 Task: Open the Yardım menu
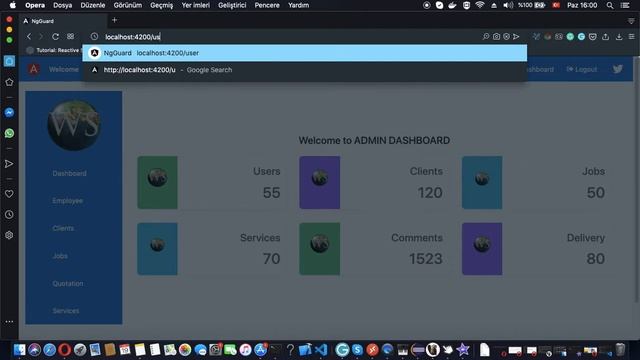point(298,5)
